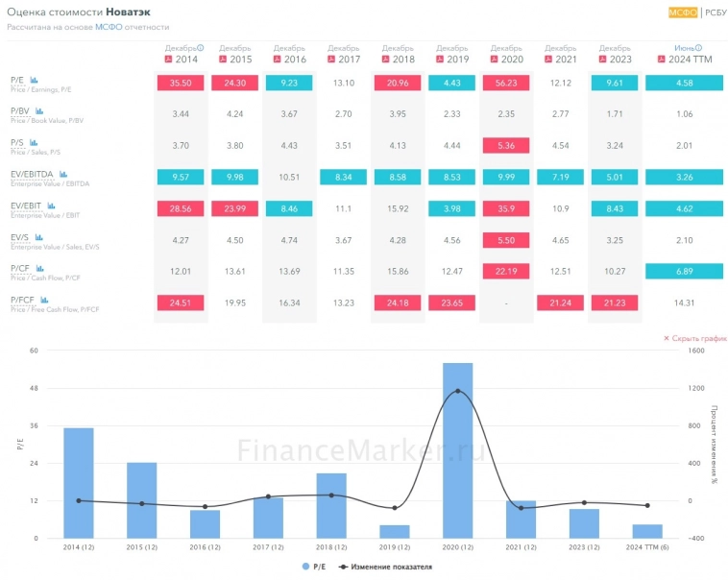The height and width of the screenshot is (580, 728).
Task: Click the info icon beside the first Декабрь
Action: pos(200,47)
